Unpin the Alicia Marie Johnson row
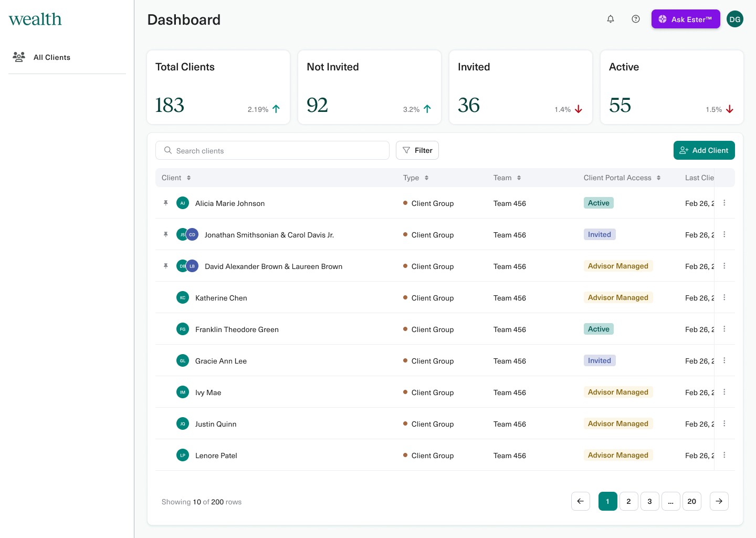The image size is (756, 538). 166,203
